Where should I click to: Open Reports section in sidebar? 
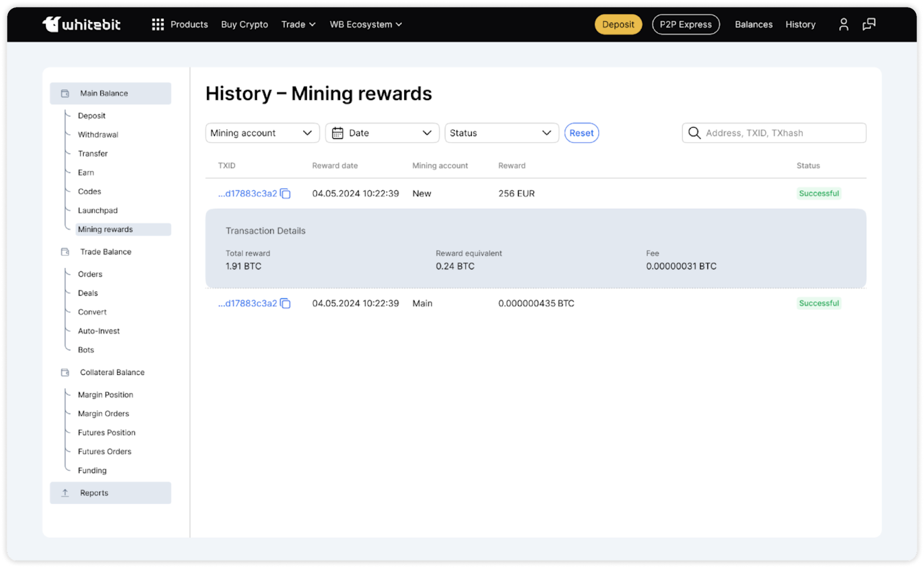(x=94, y=493)
